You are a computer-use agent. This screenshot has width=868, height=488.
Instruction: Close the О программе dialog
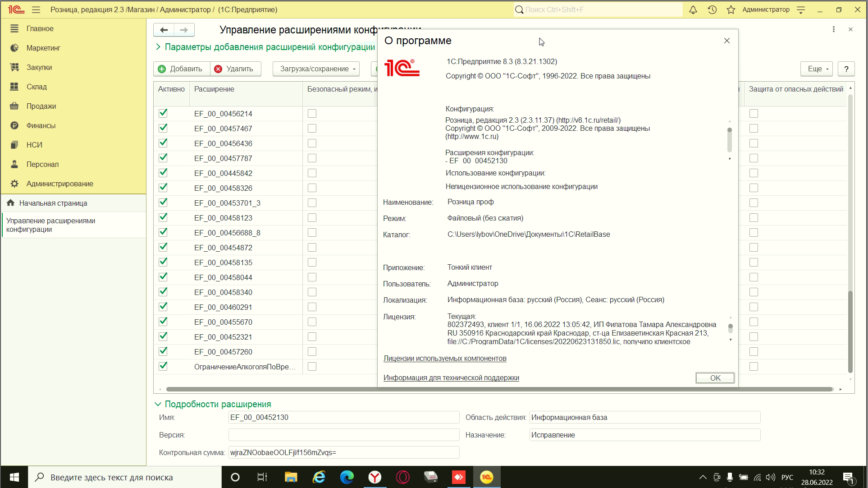(726, 41)
